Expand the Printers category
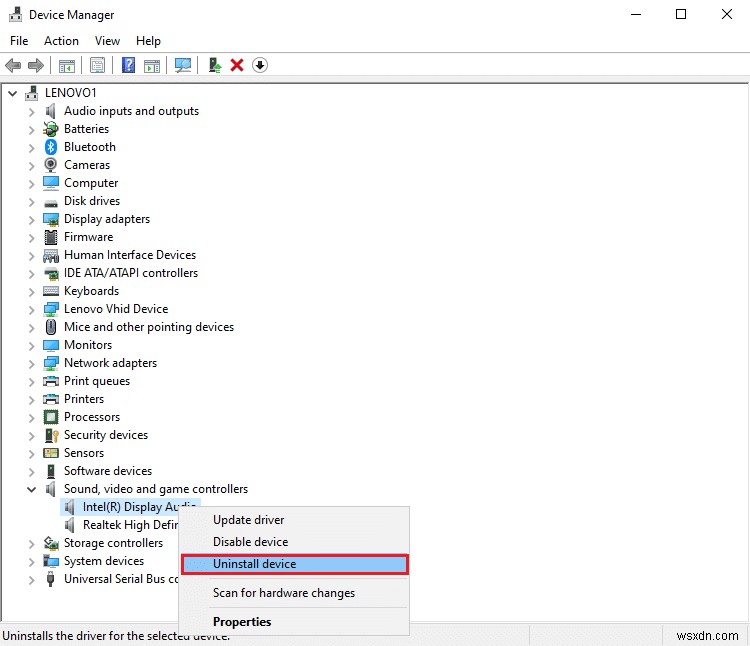The image size is (750, 646). click(32, 400)
